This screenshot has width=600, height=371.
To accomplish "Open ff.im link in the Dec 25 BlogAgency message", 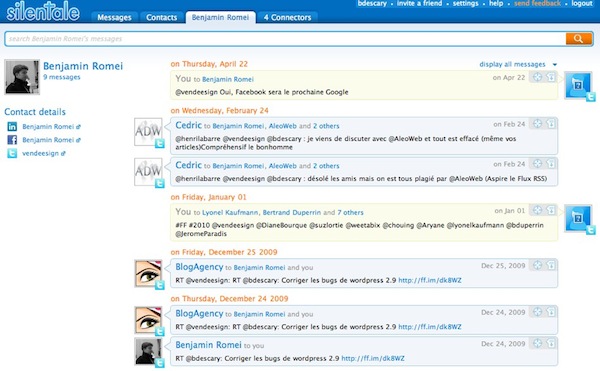I will point(430,280).
